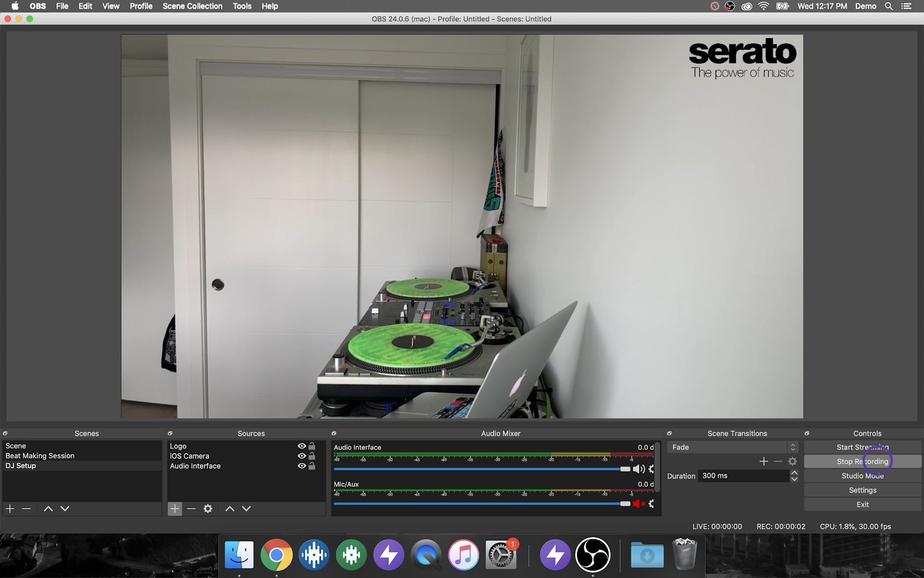This screenshot has height=578, width=924.
Task: Click Start Streaming button
Action: click(863, 447)
